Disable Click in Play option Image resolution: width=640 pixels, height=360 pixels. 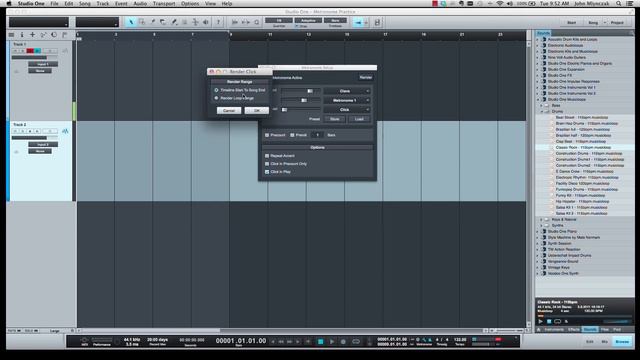click(267, 172)
